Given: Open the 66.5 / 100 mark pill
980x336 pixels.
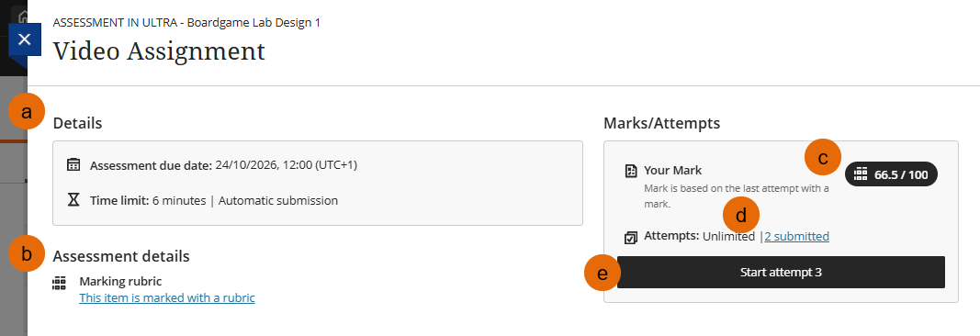Looking at the screenshot, I should pos(891,174).
